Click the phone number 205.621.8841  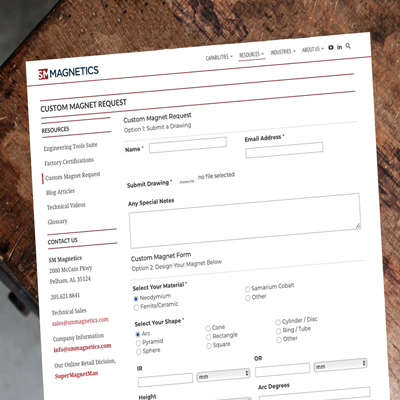point(65,297)
